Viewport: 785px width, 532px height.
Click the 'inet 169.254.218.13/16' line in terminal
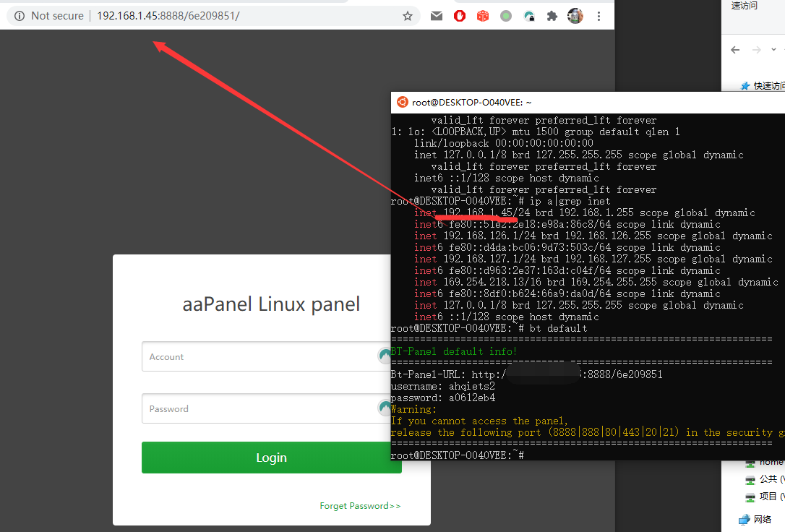coord(596,283)
